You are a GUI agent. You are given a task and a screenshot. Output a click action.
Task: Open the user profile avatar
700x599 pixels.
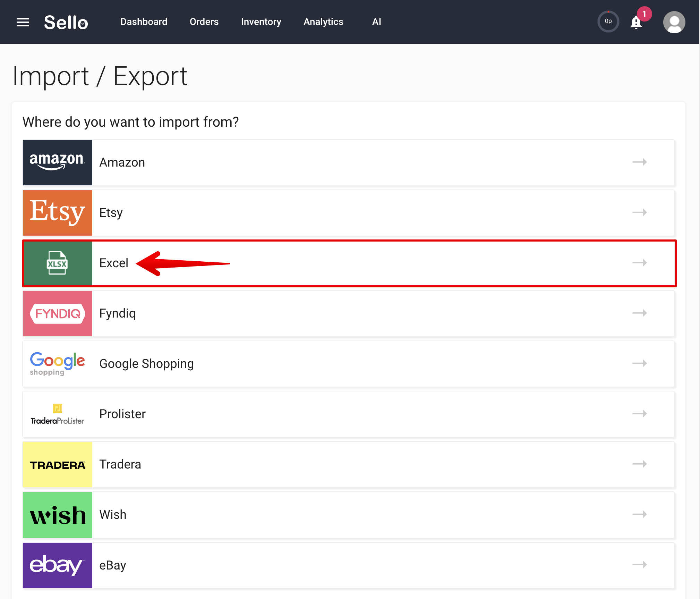674,22
